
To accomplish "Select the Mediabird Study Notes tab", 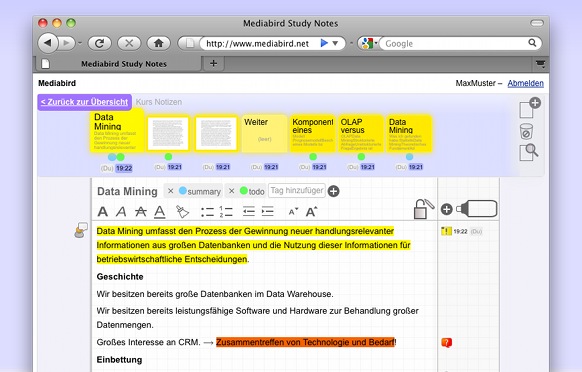I will point(119,64).
